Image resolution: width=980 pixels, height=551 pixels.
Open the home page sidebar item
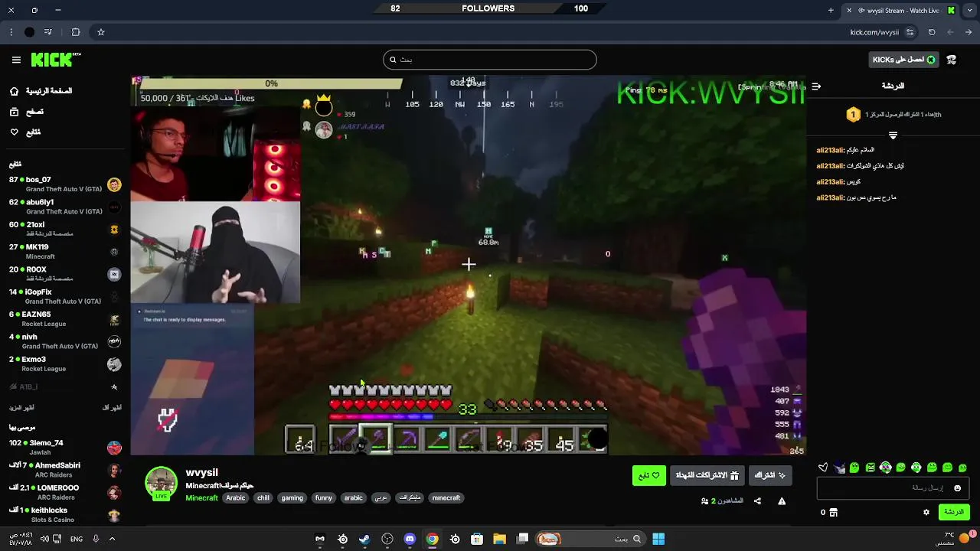pyautogui.click(x=41, y=91)
